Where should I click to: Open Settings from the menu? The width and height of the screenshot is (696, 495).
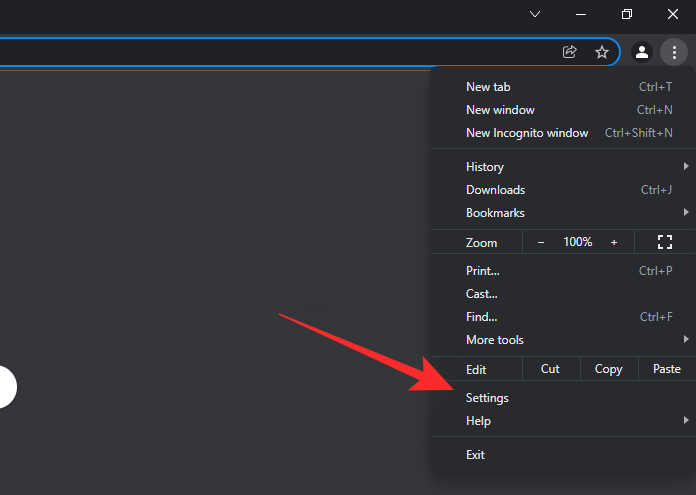coord(488,398)
